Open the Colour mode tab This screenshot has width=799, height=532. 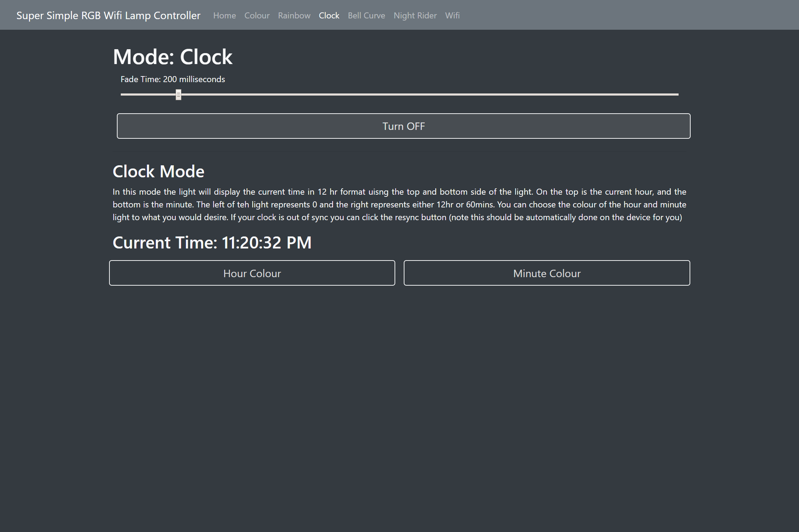pos(257,15)
